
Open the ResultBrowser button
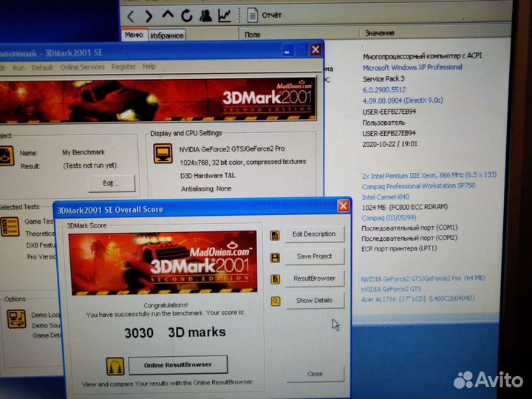[315, 279]
